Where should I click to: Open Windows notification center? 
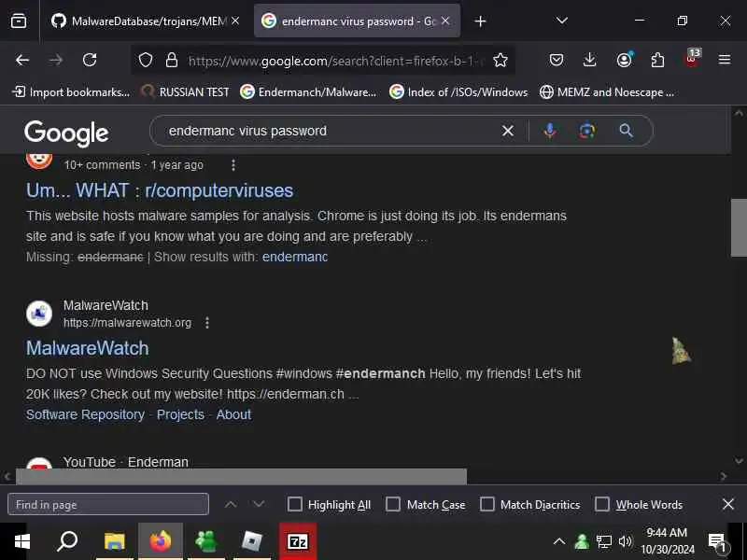[717, 541]
